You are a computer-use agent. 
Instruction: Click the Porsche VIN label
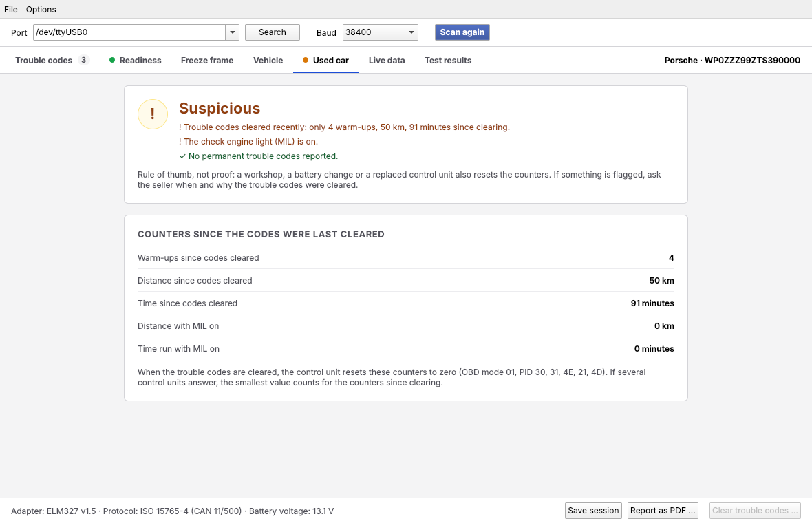pyautogui.click(x=732, y=60)
